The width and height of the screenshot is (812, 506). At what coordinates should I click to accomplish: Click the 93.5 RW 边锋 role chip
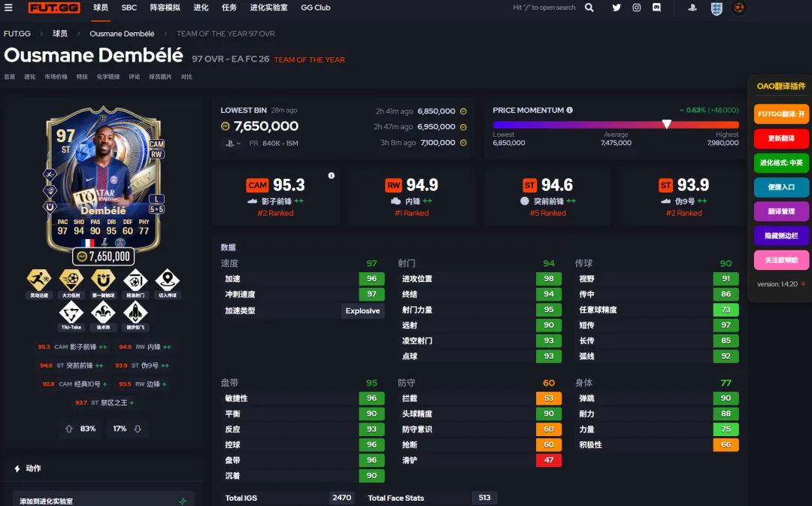[x=143, y=384]
